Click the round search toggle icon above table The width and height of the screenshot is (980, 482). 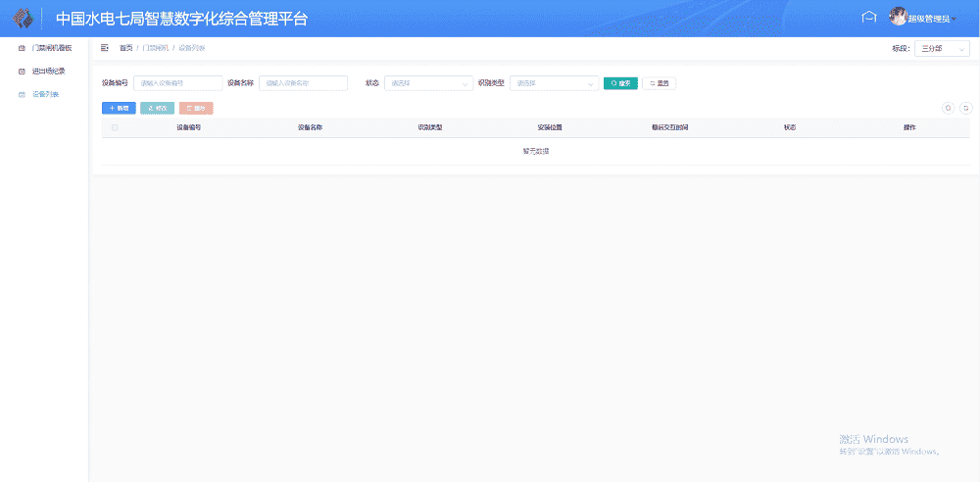coord(948,109)
